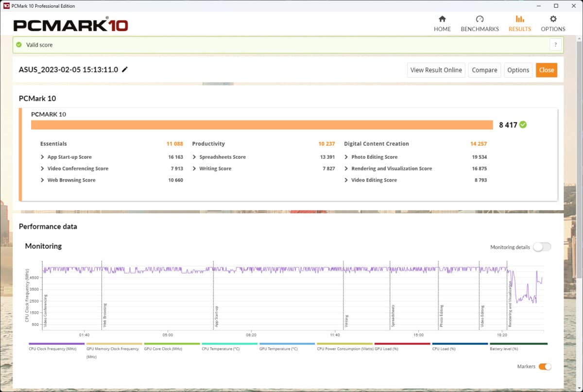Click the Photo Editing chart marker

(x=442, y=316)
